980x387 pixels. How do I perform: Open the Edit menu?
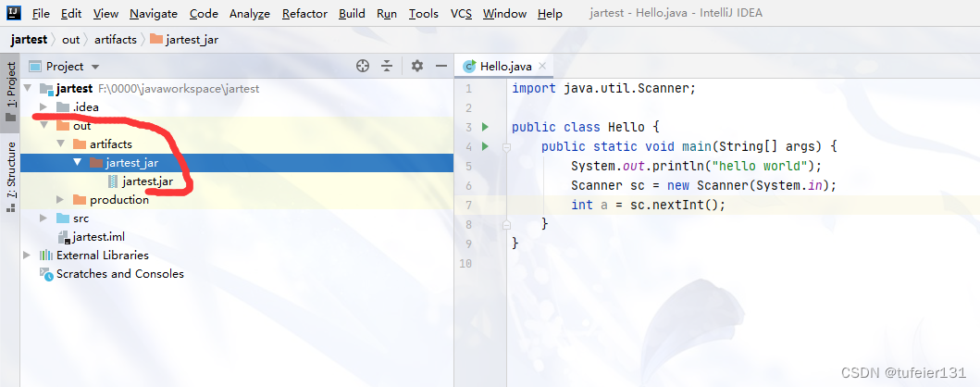(x=71, y=13)
